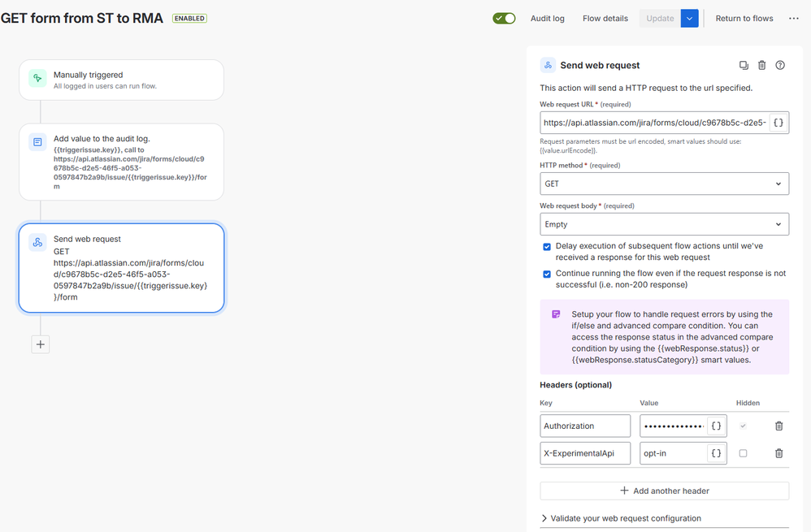Open help for Send web request

(780, 65)
